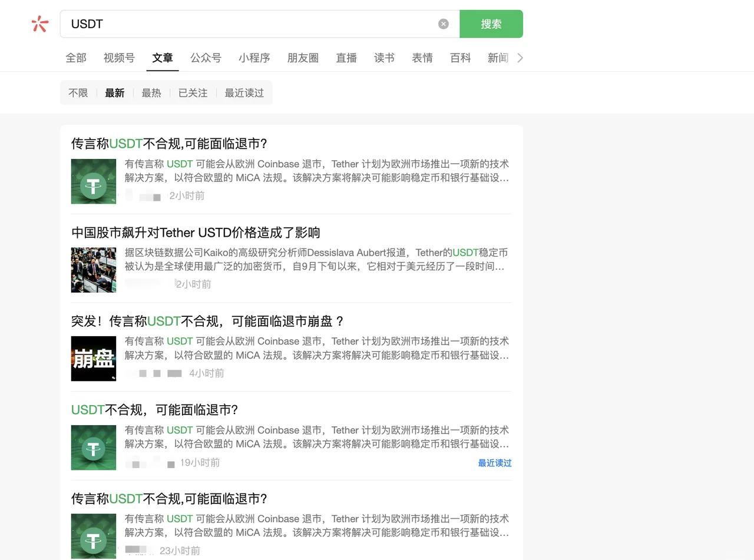This screenshot has width=754, height=560.
Task: Open stock traders photo thumbnail
Action: pos(94,270)
